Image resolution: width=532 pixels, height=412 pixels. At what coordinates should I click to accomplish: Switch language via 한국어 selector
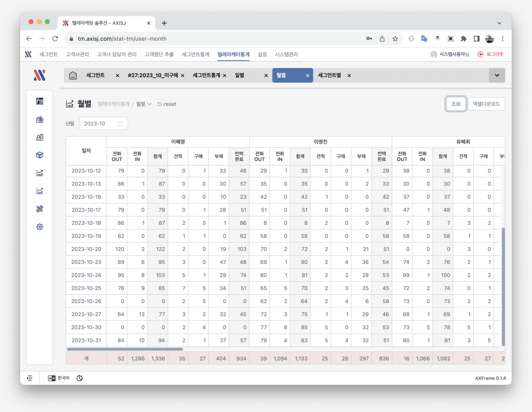pyautogui.click(x=59, y=378)
